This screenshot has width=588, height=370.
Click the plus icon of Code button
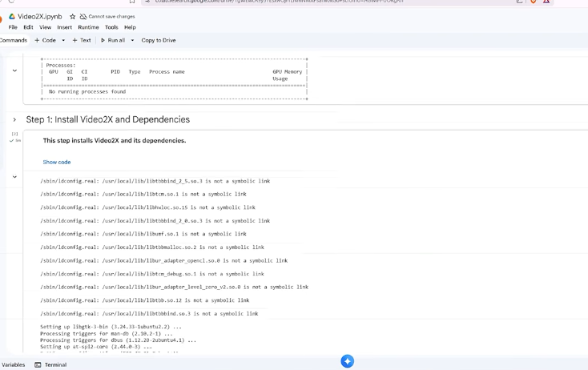(37, 40)
